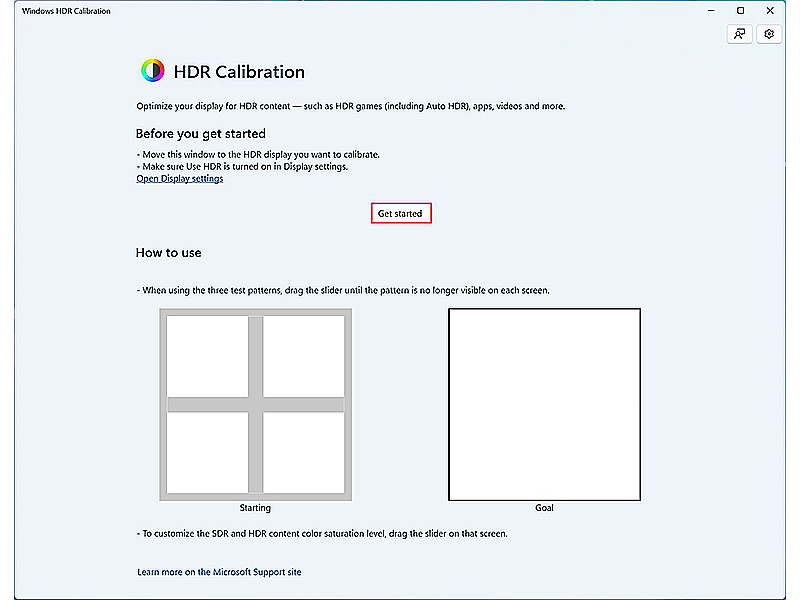Open Display settings link
800x600 pixels.
coord(180,179)
